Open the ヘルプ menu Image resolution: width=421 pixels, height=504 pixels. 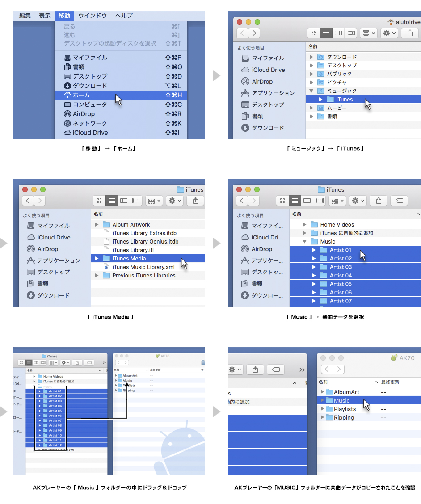[124, 16]
